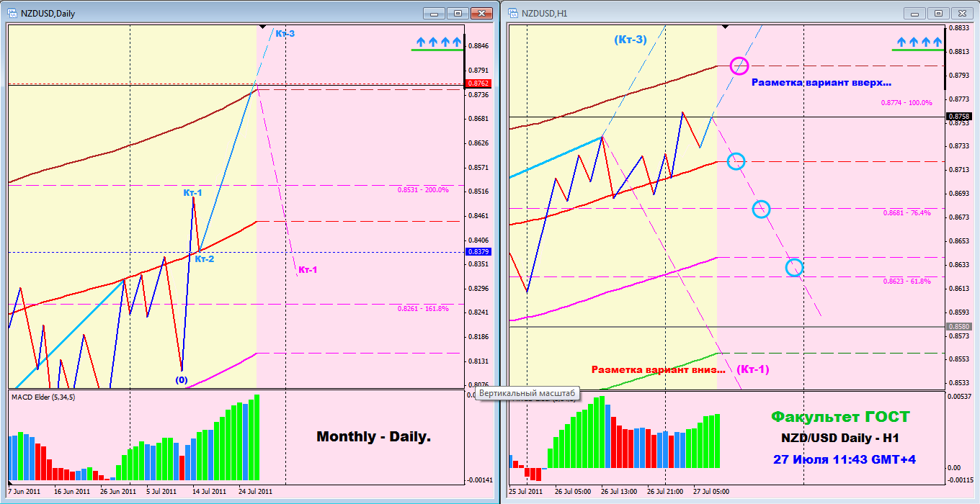Click the 0.8681 - 76.4% Fibonacci label

906,213
